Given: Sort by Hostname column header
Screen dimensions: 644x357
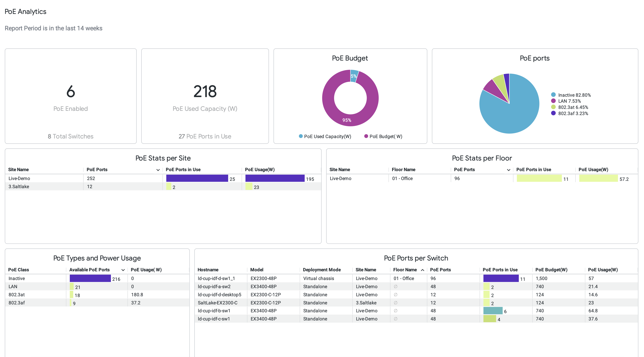Looking at the screenshot, I should [208, 270].
